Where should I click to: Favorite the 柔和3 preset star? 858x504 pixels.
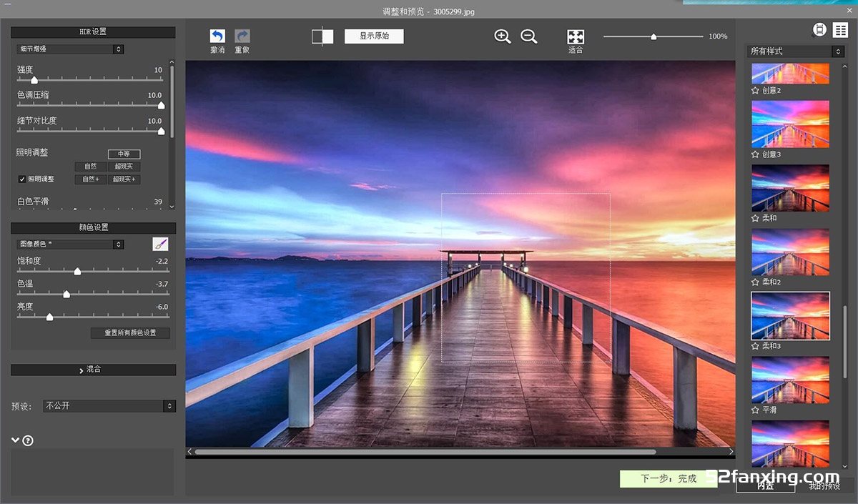(755, 346)
